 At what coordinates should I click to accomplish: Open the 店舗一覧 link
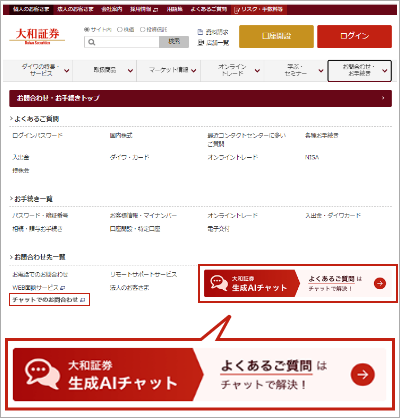coord(218,43)
